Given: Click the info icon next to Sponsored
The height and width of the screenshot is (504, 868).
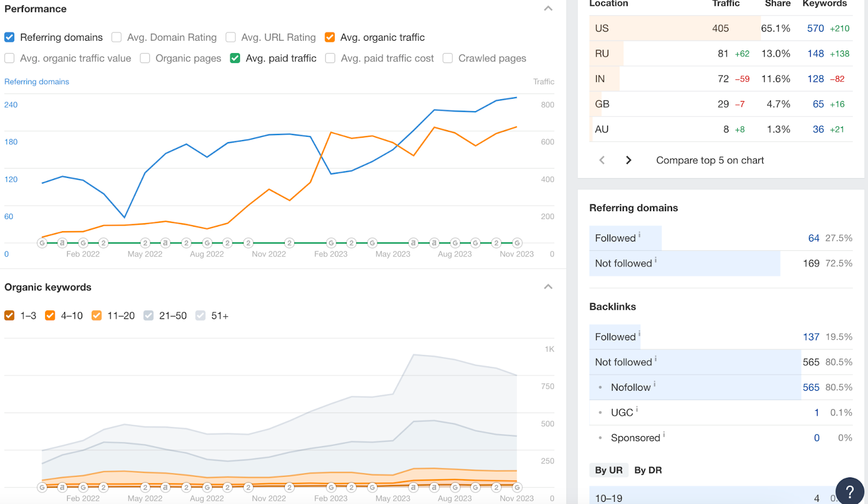Looking at the screenshot, I should [664, 435].
